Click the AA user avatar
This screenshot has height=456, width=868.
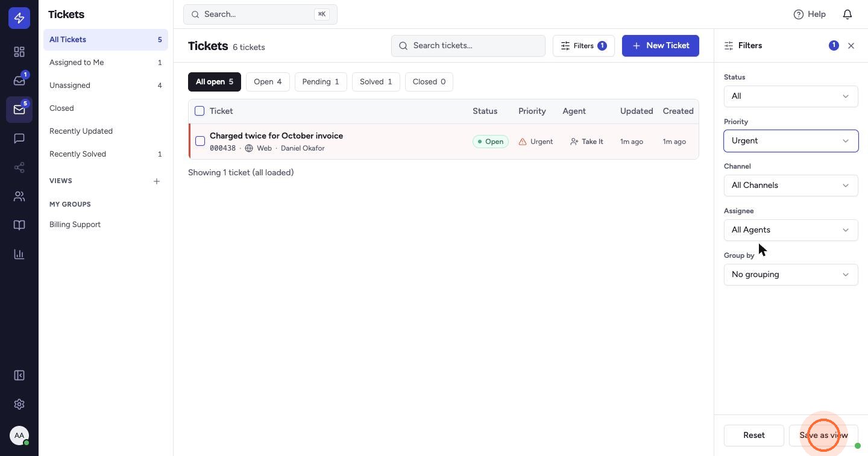pos(19,436)
